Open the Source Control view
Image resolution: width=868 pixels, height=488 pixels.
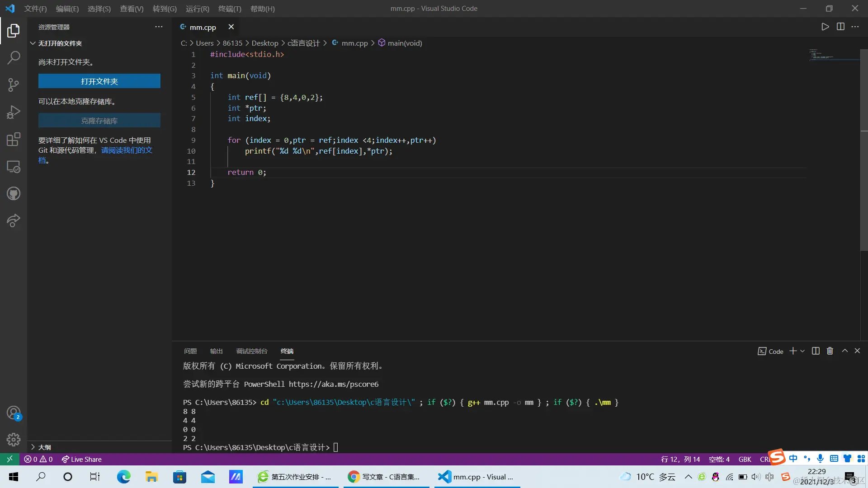point(14,84)
